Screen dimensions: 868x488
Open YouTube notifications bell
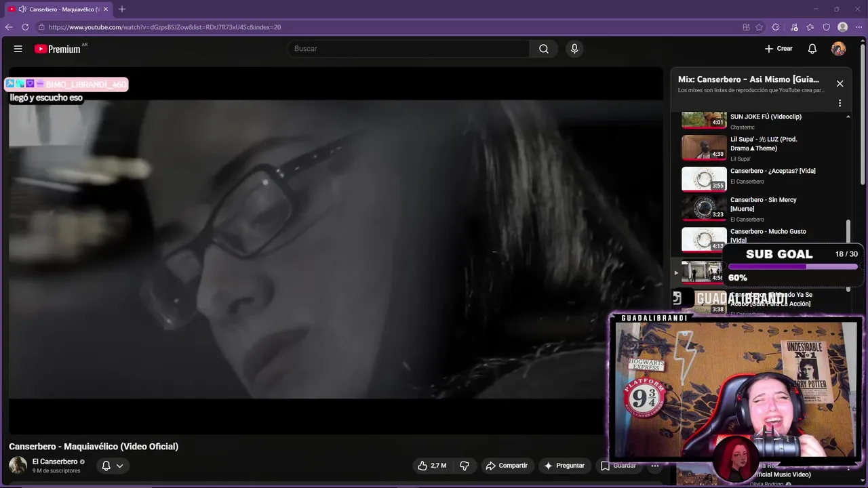(812, 49)
